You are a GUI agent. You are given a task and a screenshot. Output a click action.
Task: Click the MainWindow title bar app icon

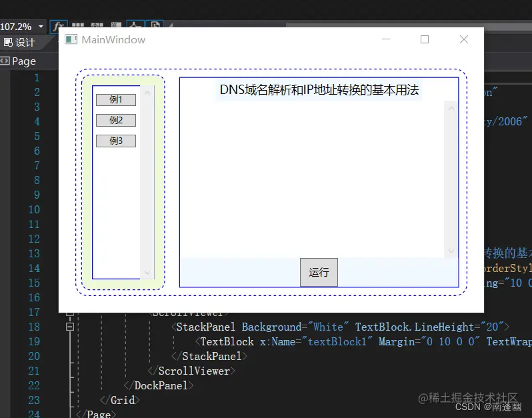pyautogui.click(x=71, y=39)
